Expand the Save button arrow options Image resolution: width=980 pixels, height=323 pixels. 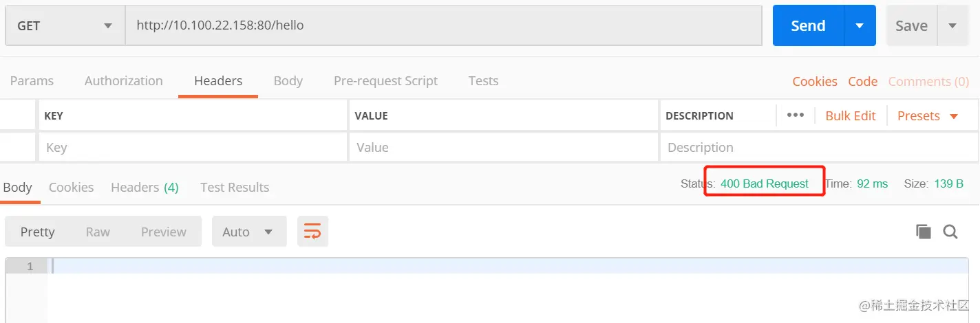pos(952,26)
